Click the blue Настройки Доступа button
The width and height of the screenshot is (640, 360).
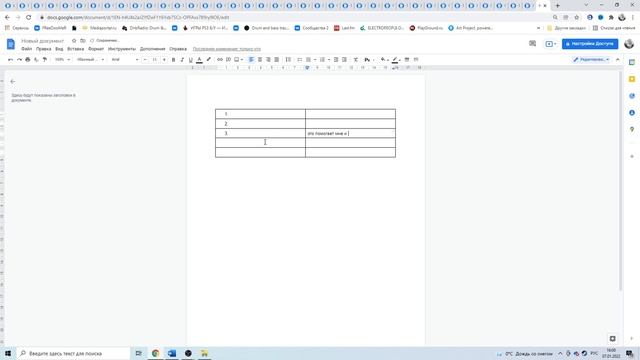[590, 44]
